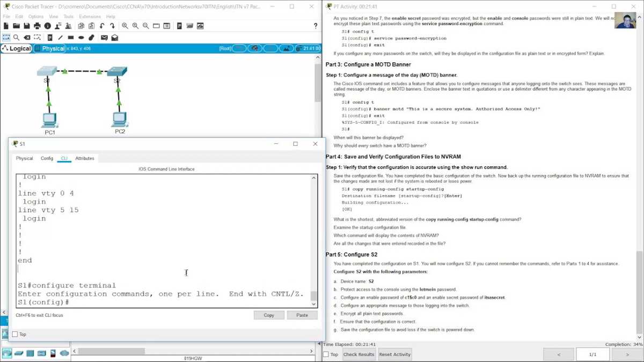
Task: Click the Undo arrow icon
Action: tap(102, 26)
